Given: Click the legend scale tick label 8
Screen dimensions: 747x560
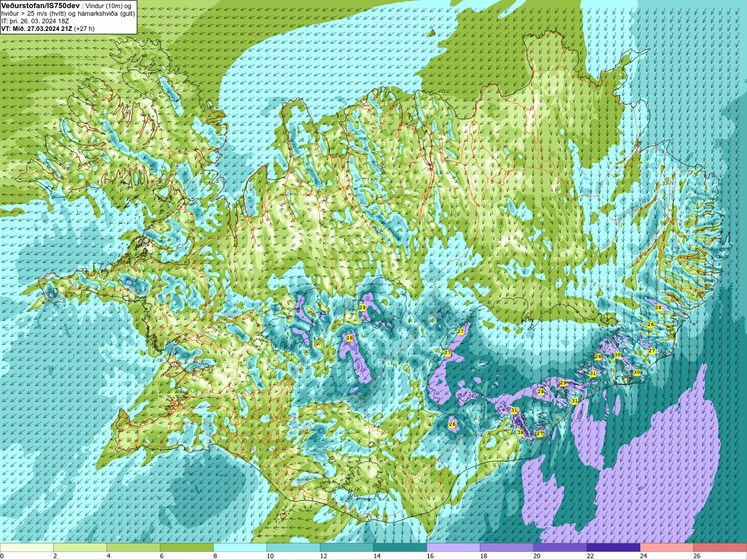Looking at the screenshot, I should coord(215,556).
